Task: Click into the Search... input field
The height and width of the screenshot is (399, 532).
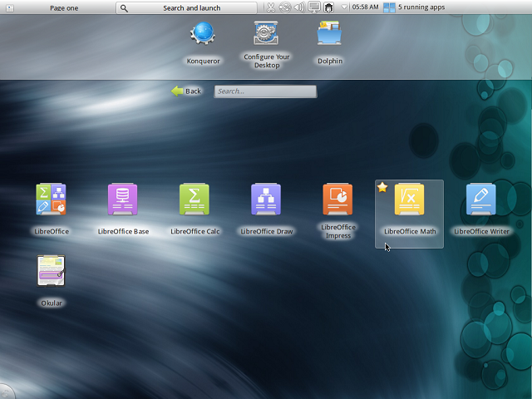Action: tap(265, 91)
